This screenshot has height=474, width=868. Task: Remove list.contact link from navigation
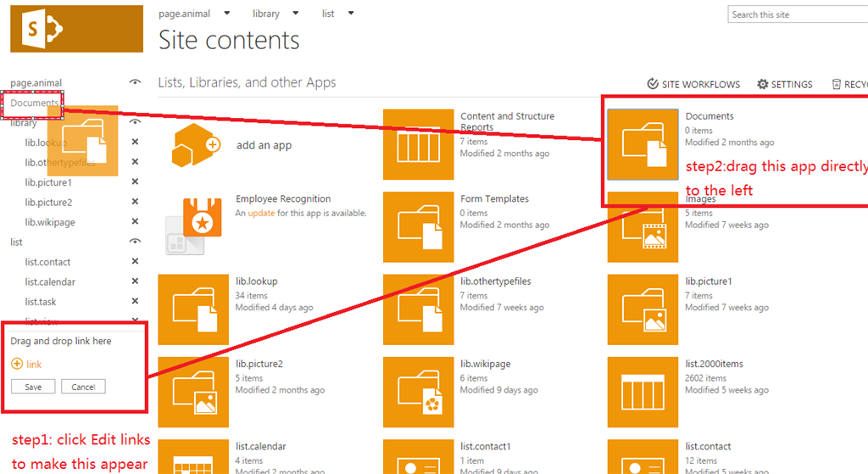(135, 261)
